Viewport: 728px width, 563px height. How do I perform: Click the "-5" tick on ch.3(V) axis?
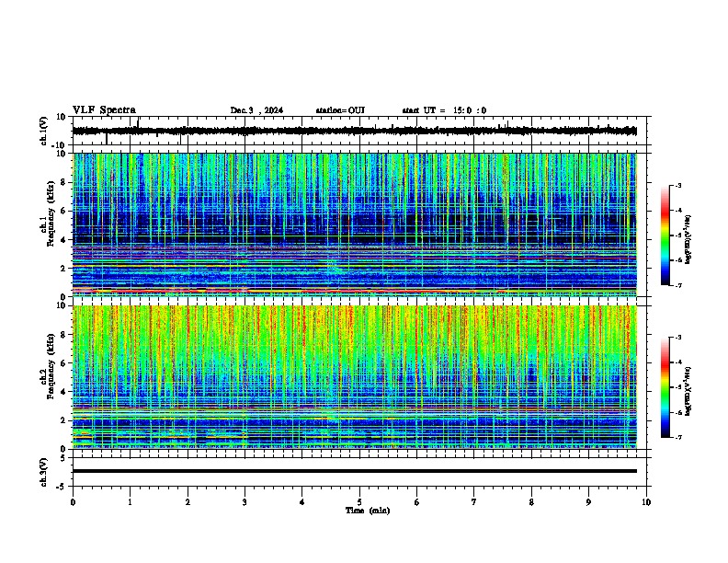point(62,487)
